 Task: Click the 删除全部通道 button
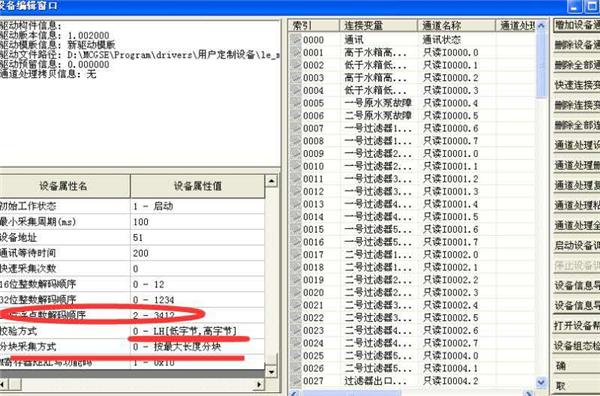[577, 65]
